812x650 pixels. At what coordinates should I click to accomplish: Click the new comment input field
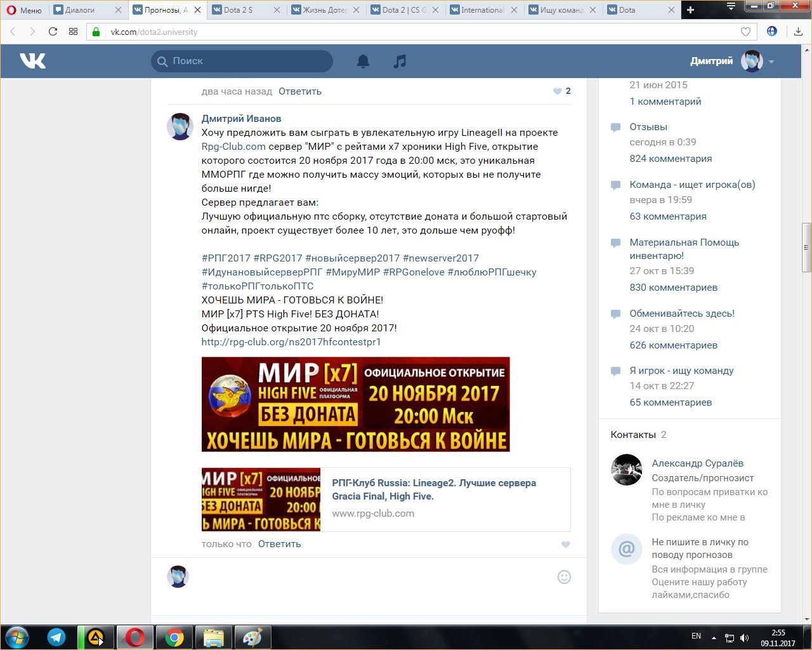click(x=374, y=577)
